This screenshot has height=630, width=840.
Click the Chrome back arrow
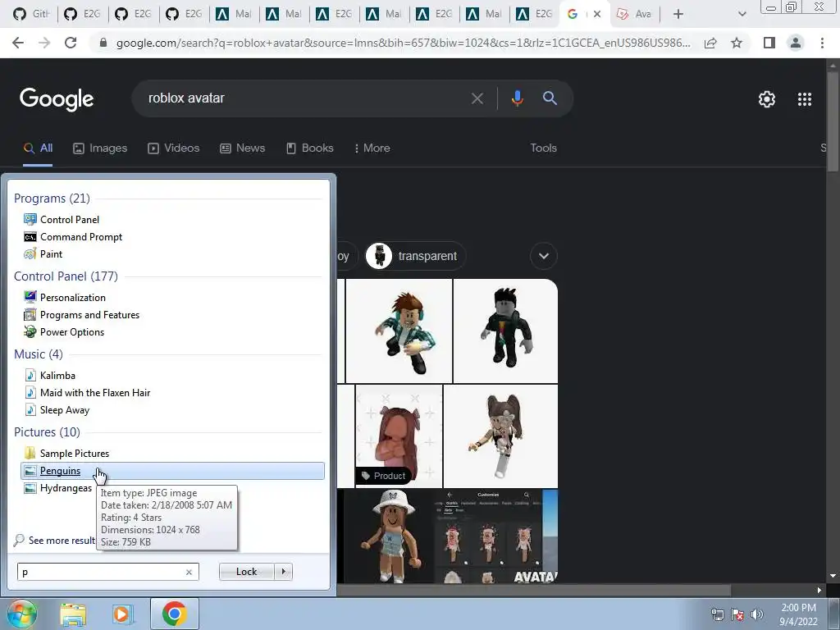pos(18,43)
